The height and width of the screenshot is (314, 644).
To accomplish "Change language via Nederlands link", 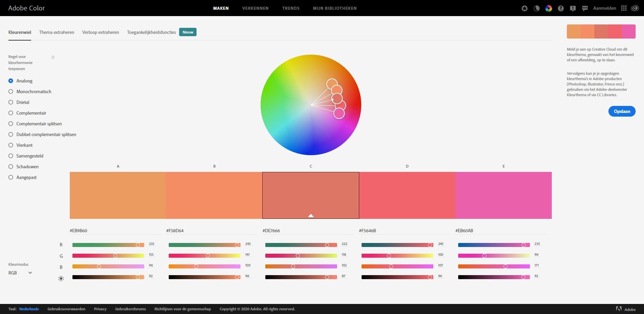I will [x=29, y=309].
